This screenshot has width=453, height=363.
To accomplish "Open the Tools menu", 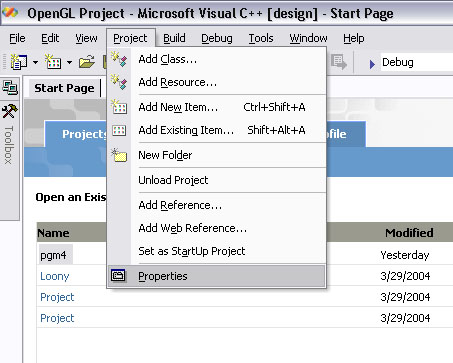I will tap(261, 38).
